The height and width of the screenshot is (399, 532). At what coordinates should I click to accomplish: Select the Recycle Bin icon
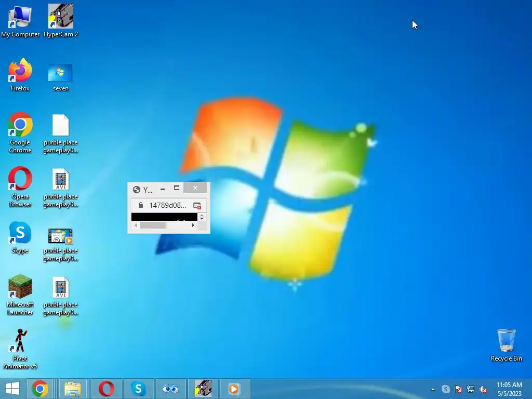pos(506,345)
